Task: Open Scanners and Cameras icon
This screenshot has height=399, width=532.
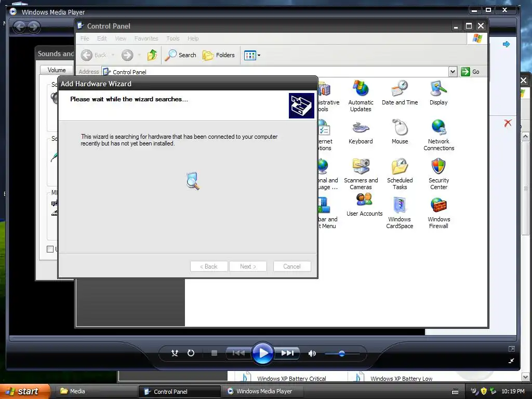Action: 361,174
